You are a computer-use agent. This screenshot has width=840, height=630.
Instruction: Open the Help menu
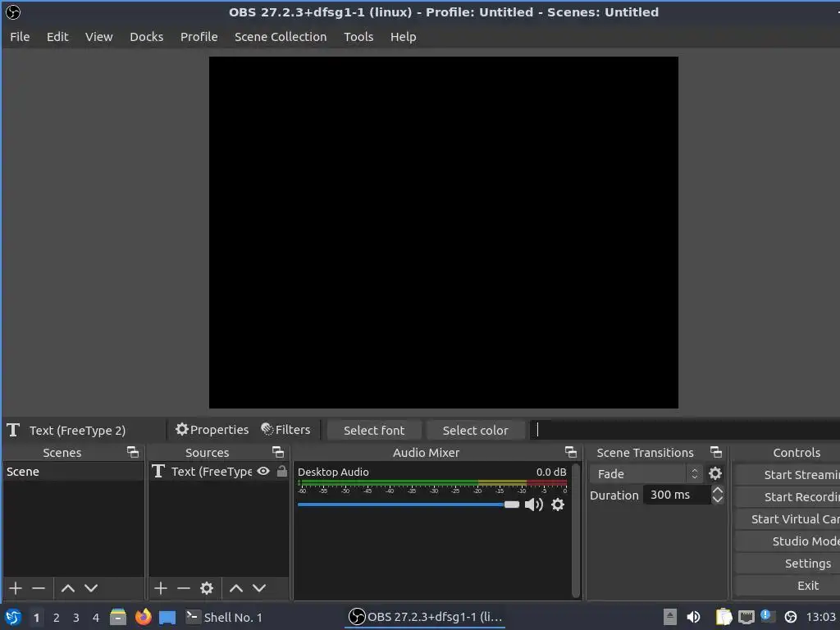pyautogui.click(x=403, y=37)
